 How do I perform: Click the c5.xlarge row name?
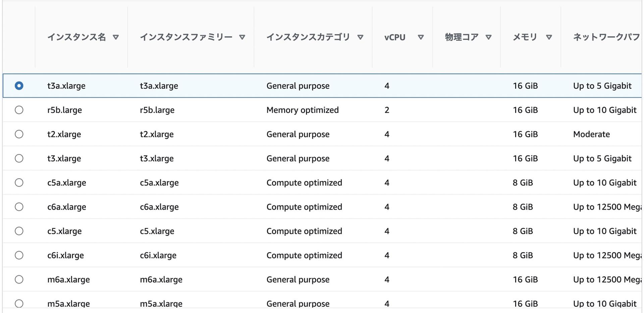coord(64,231)
